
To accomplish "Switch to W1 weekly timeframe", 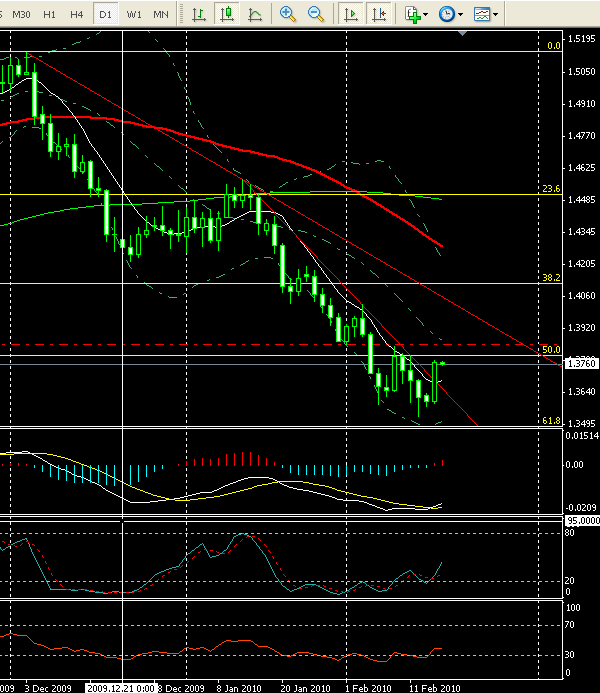I will pyautogui.click(x=134, y=15).
